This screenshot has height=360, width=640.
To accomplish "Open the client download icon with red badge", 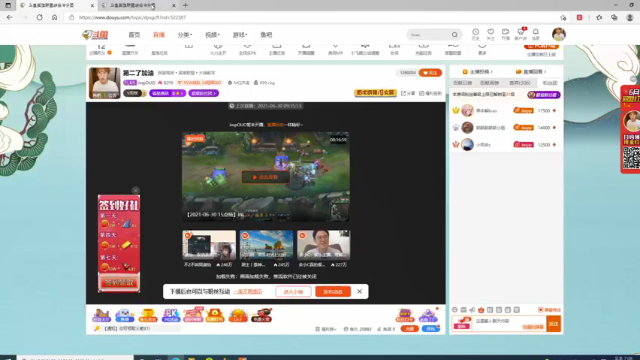I will [x=520, y=34].
